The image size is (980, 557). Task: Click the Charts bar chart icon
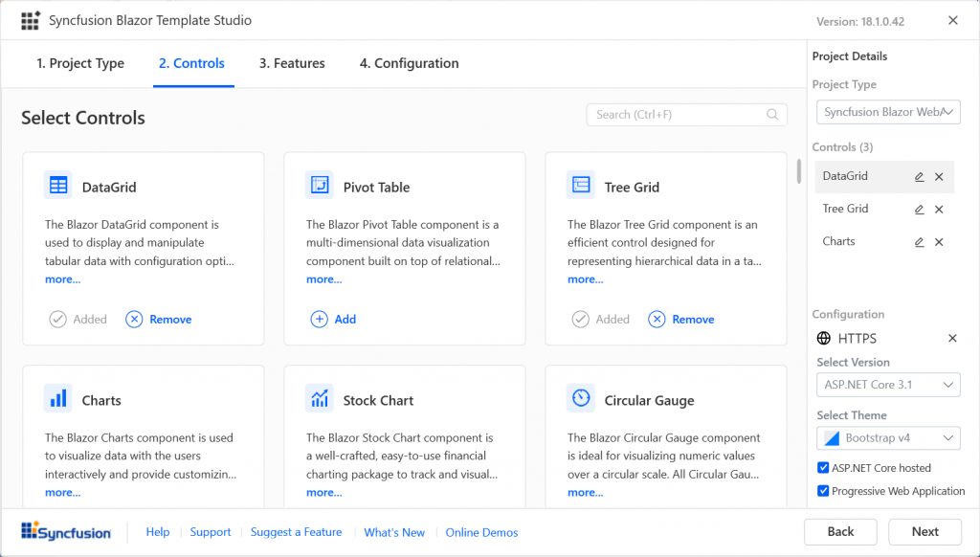(57, 398)
